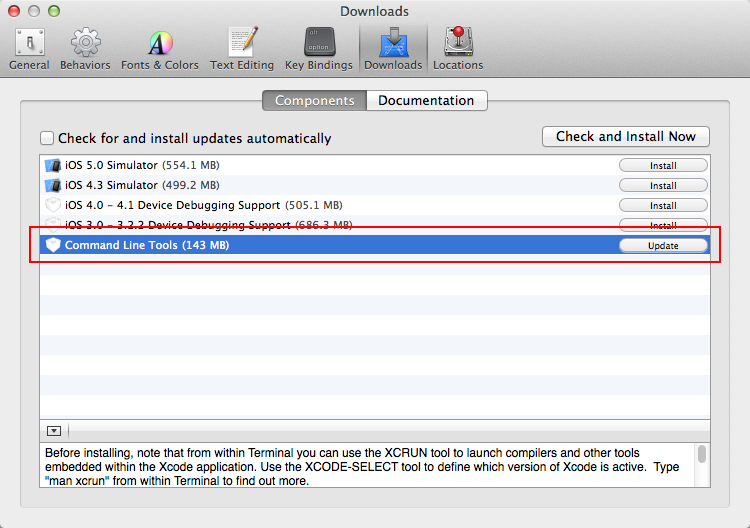This screenshot has height=528, width=750.
Task: Select the Command Line Tools (143 MB) row
Action: point(375,245)
